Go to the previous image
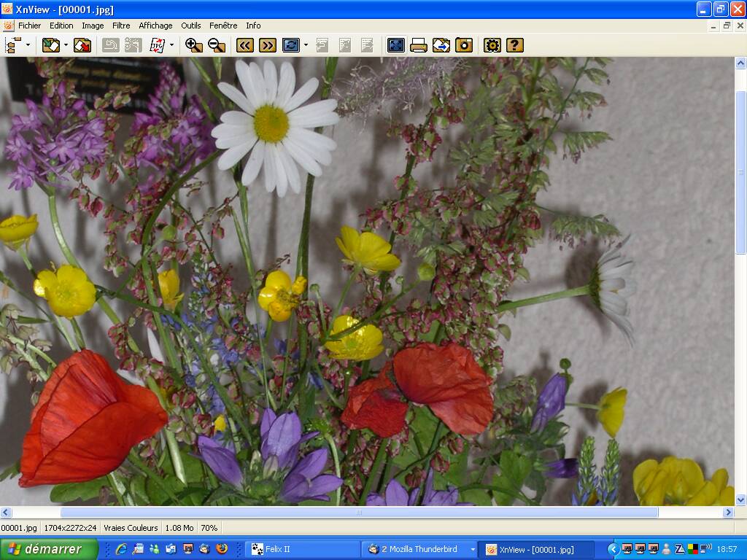The image size is (747, 560). tap(245, 45)
